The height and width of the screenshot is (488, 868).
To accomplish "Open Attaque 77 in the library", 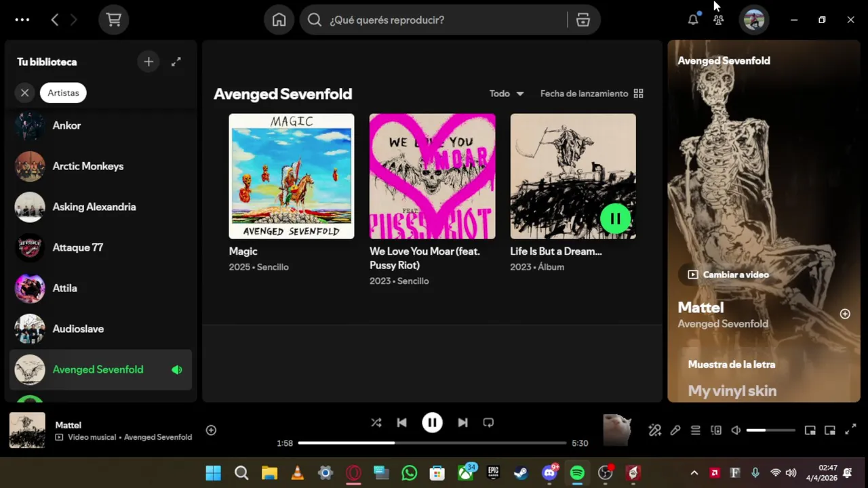I will (x=100, y=247).
